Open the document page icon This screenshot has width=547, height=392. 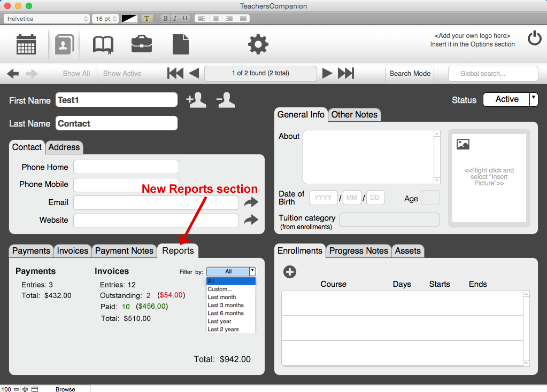181,44
